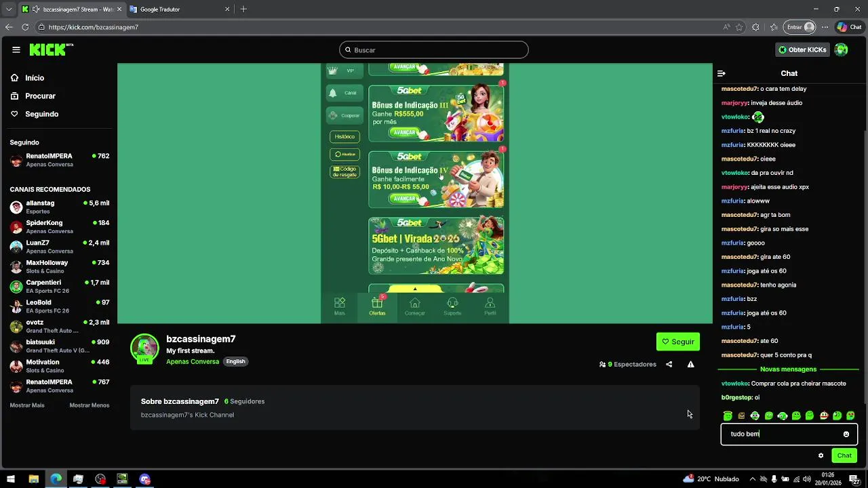The width and height of the screenshot is (868, 488).
Task: Open MaxHolloway channel
Action: click(59, 266)
